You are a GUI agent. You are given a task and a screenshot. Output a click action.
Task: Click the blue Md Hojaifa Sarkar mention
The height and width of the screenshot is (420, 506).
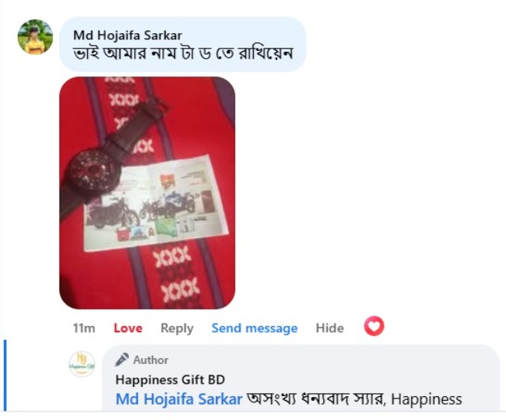(179, 399)
